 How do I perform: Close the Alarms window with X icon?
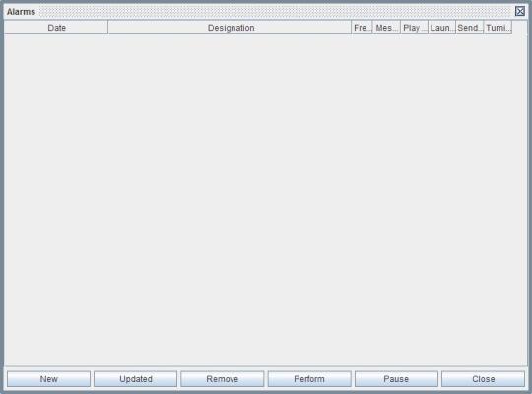(520, 11)
